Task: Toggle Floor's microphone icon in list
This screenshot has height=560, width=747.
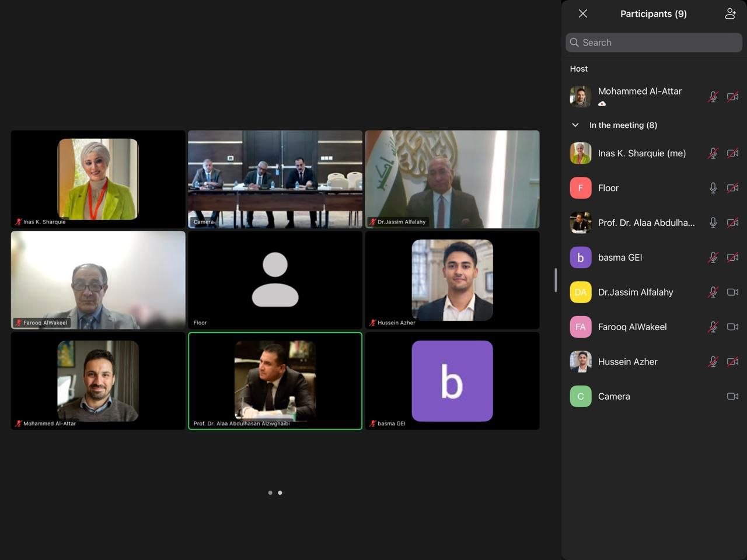Action: (713, 188)
